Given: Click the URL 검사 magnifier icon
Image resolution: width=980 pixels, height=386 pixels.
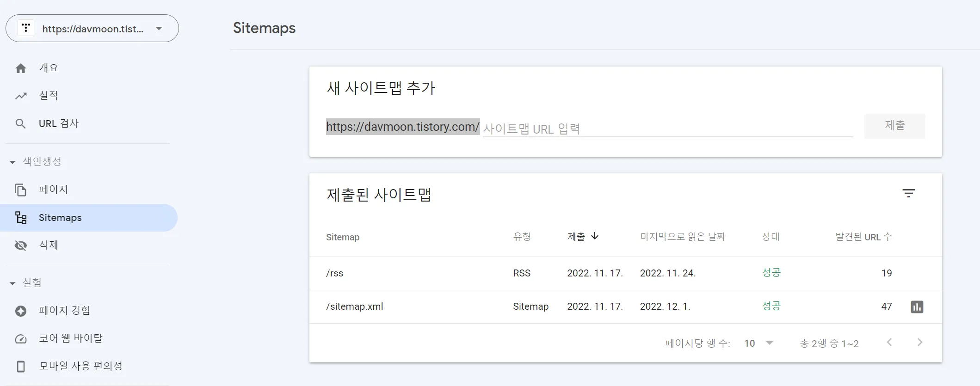Looking at the screenshot, I should [x=21, y=123].
